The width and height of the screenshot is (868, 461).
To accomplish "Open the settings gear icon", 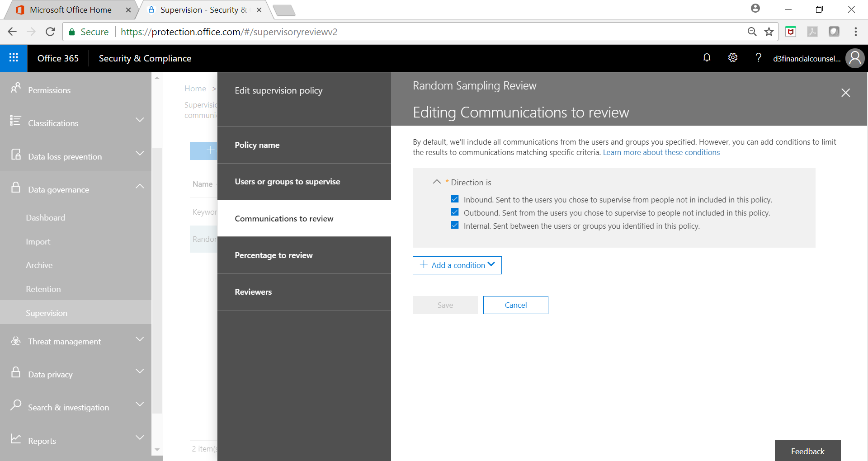I will [x=733, y=58].
